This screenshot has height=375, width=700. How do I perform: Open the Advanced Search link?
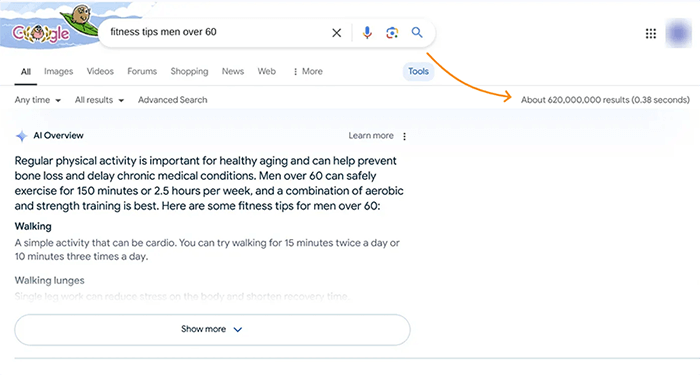click(x=172, y=100)
